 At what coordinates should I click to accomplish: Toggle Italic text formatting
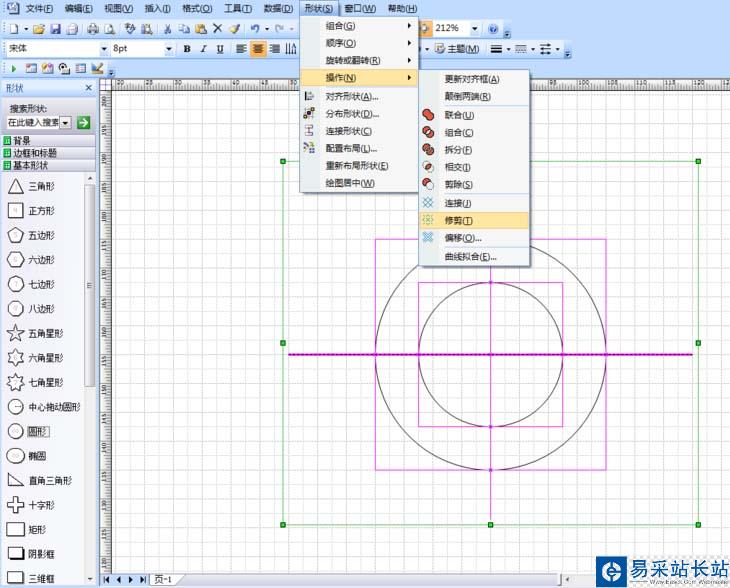pyautogui.click(x=204, y=48)
